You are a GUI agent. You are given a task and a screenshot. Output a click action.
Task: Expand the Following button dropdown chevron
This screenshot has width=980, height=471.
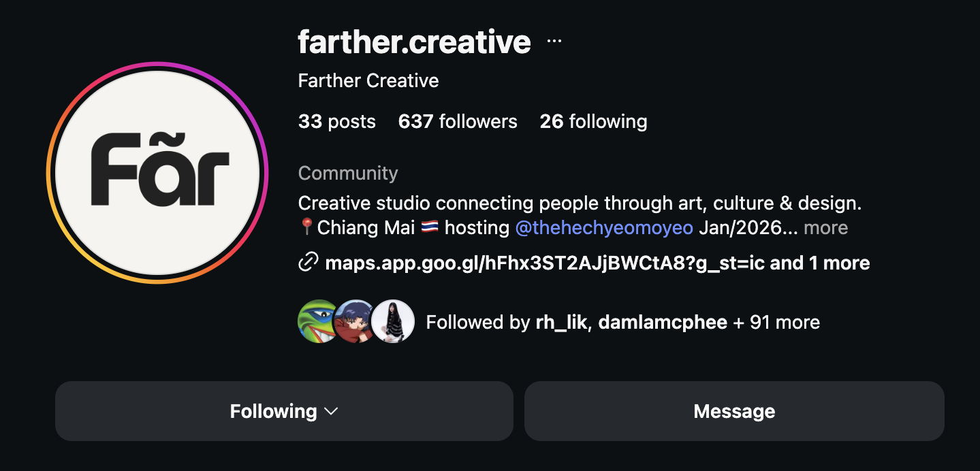tap(331, 411)
